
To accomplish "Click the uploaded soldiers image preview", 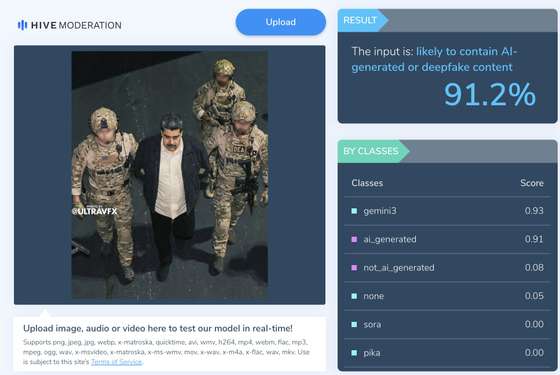I will pyautogui.click(x=170, y=174).
